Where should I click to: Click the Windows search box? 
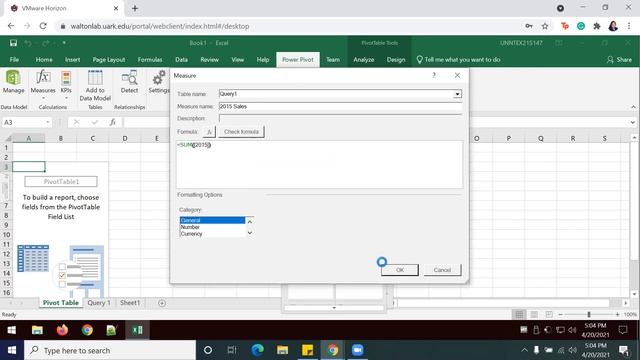(110, 350)
